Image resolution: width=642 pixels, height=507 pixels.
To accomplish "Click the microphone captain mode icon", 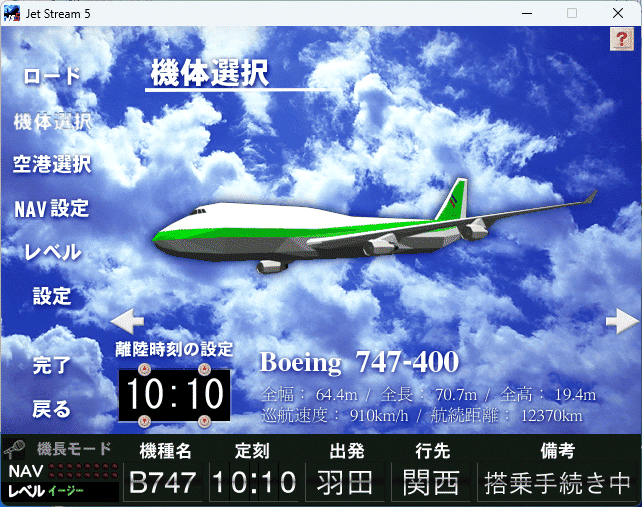I will [14, 450].
